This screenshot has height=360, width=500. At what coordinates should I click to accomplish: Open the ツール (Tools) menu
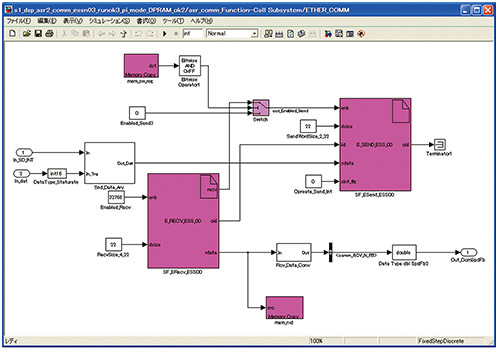(173, 21)
